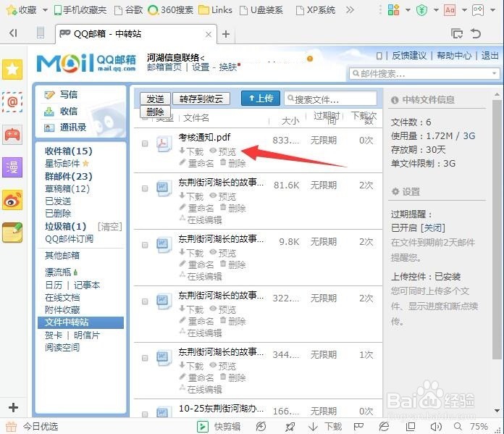The height and width of the screenshot is (434, 504).
Task: Click the Word icon for the 81.6K file
Action: click(164, 189)
